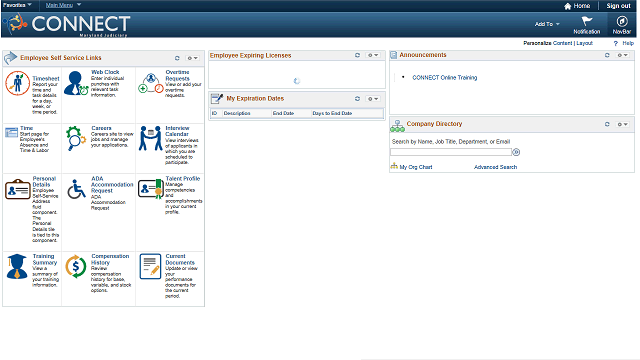Open Company Directory gear options dropdown
Viewport: 640px width, 360px height.
(622, 124)
